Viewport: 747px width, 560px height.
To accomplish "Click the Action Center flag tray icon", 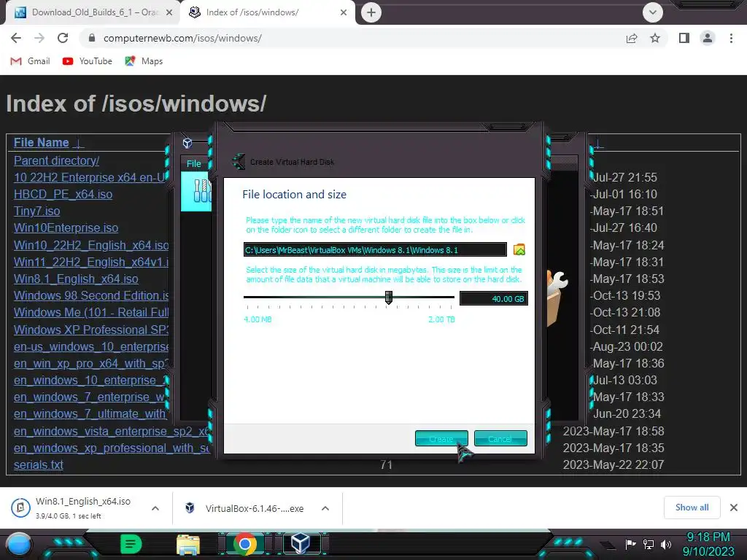I will (x=631, y=544).
